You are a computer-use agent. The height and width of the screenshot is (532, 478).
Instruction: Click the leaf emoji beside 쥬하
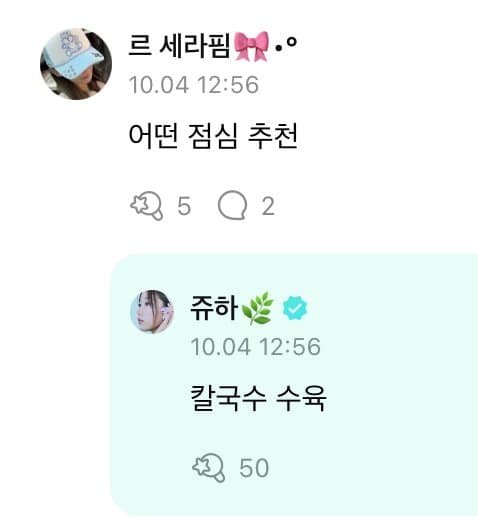(x=257, y=308)
